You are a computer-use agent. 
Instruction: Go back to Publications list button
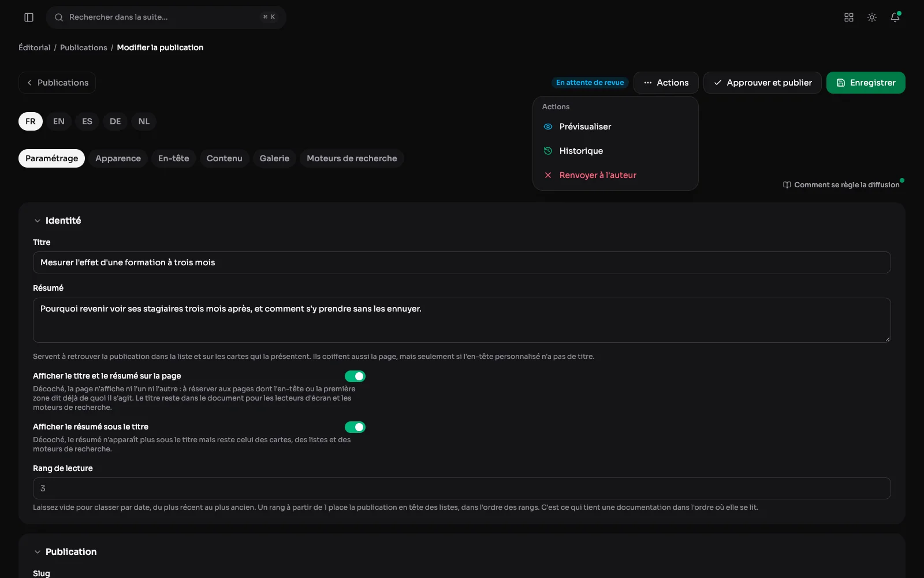(57, 83)
